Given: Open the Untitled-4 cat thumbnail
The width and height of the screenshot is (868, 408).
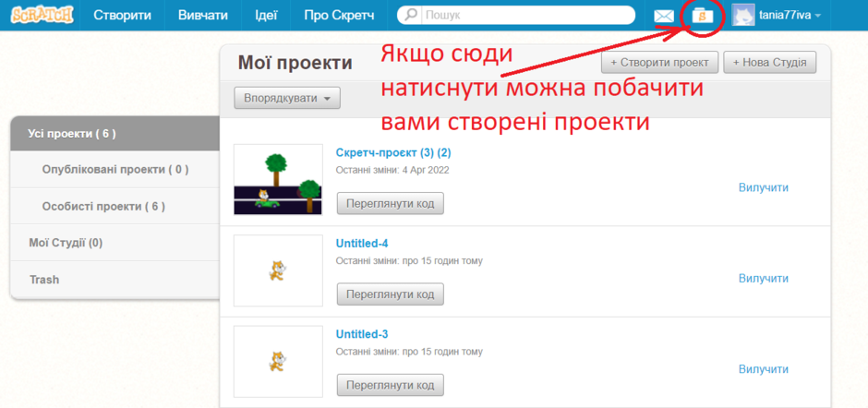Looking at the screenshot, I should [278, 270].
